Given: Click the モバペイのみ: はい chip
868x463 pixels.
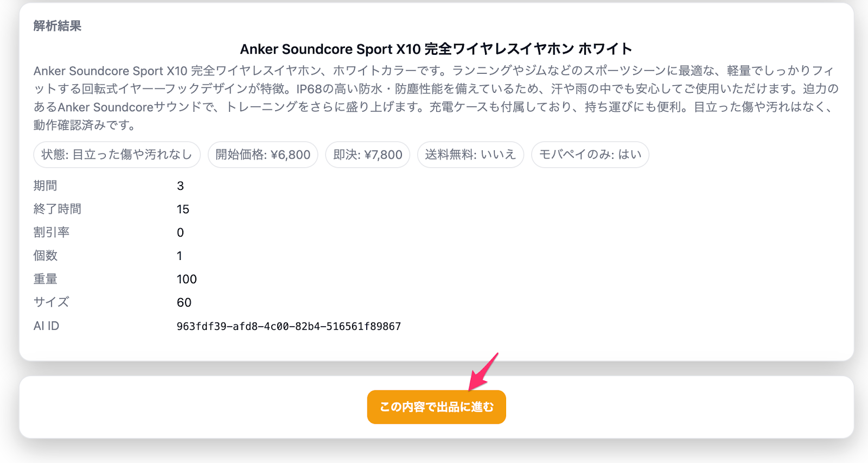Looking at the screenshot, I should (590, 155).
